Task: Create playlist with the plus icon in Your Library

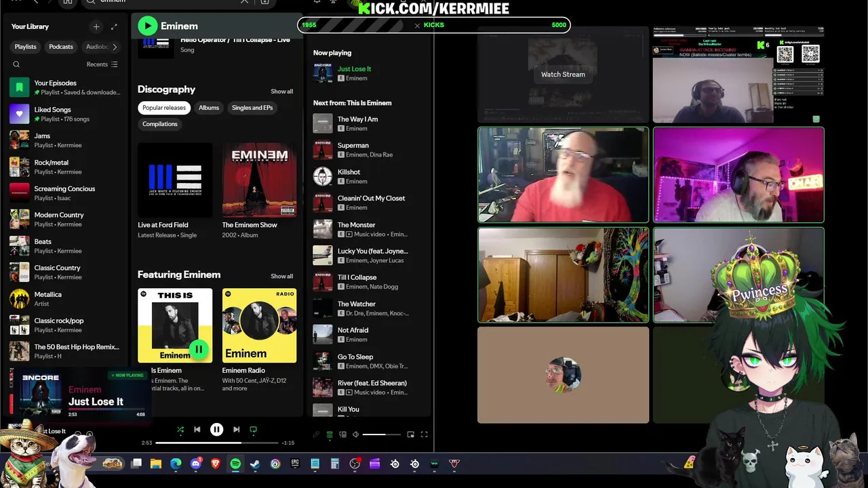Action: point(96,26)
